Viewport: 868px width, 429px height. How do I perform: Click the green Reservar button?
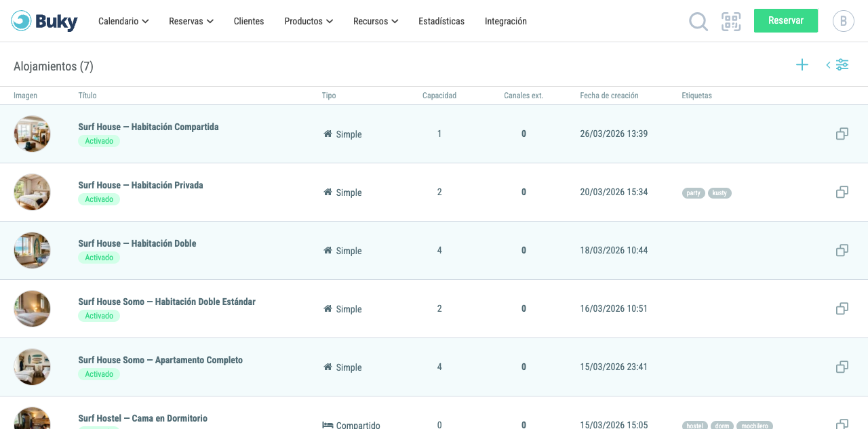tap(786, 20)
